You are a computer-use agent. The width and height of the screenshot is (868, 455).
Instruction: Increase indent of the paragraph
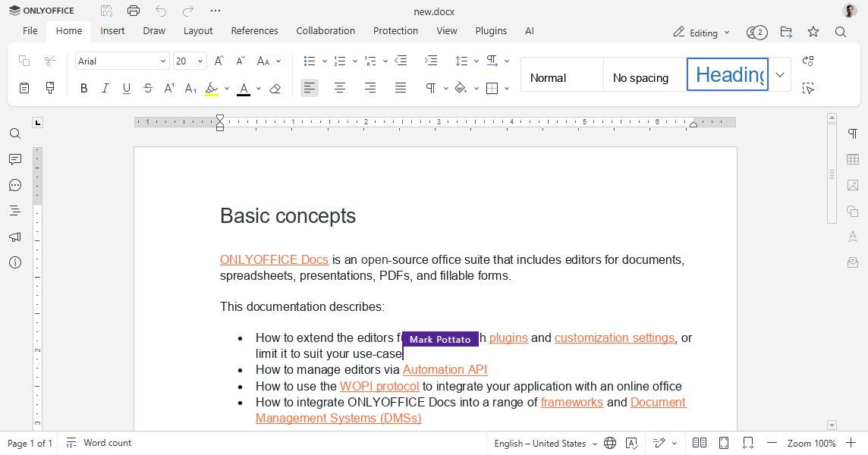click(431, 61)
